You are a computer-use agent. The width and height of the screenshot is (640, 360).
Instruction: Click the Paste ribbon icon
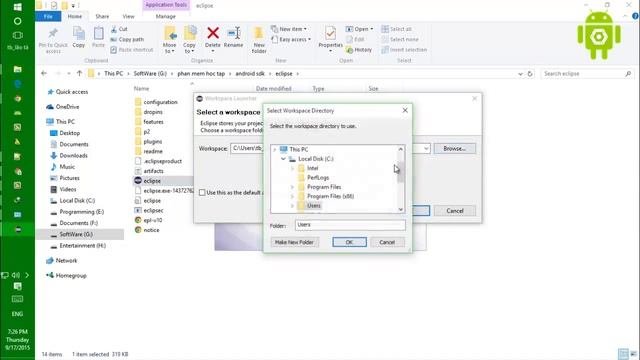coord(98,34)
